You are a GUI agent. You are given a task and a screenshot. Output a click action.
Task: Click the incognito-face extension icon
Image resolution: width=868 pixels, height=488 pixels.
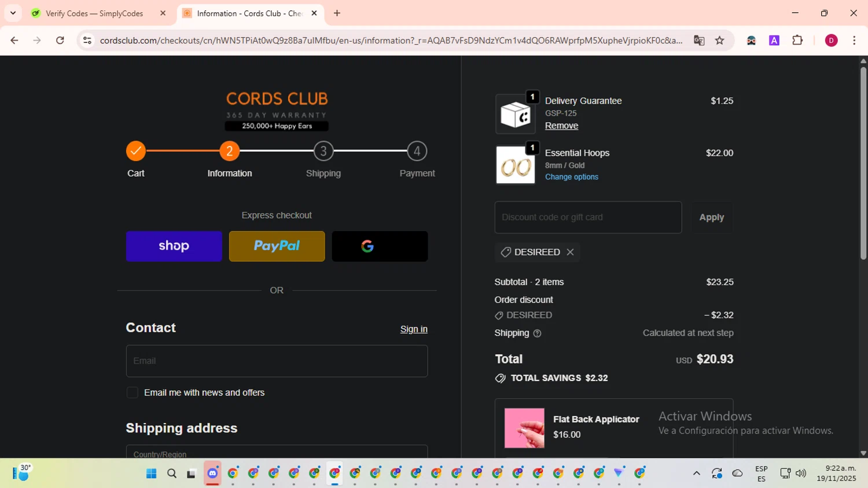[x=751, y=41]
